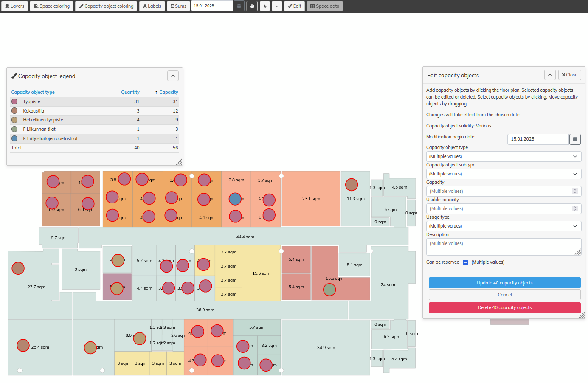The width and height of the screenshot is (588, 383).
Task: Open the toolbar date calendar picker
Action: tap(239, 6)
